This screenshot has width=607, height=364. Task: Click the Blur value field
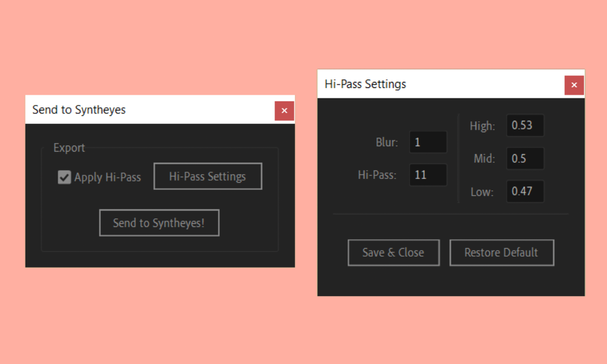point(428,142)
